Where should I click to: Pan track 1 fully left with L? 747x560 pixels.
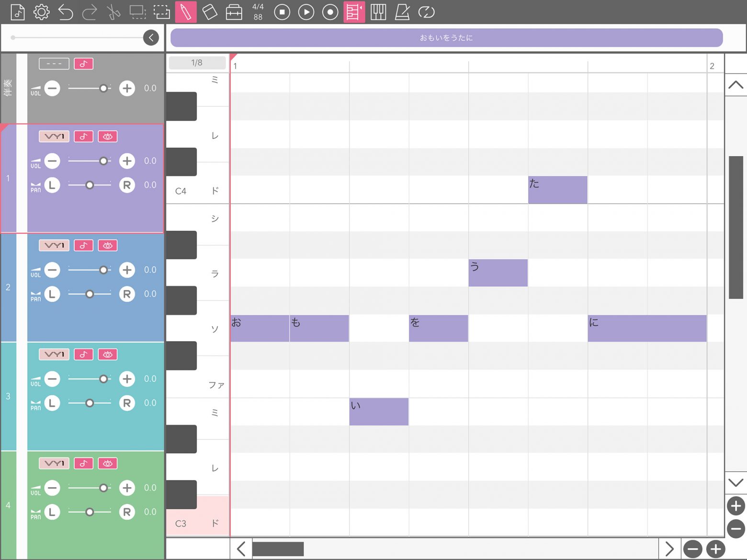pyautogui.click(x=52, y=185)
